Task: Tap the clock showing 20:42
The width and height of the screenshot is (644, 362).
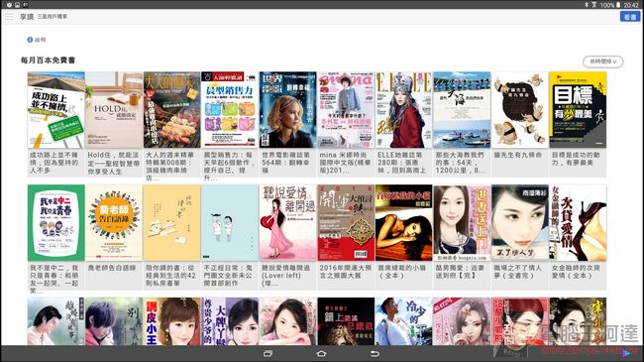Action: pyautogui.click(x=631, y=5)
